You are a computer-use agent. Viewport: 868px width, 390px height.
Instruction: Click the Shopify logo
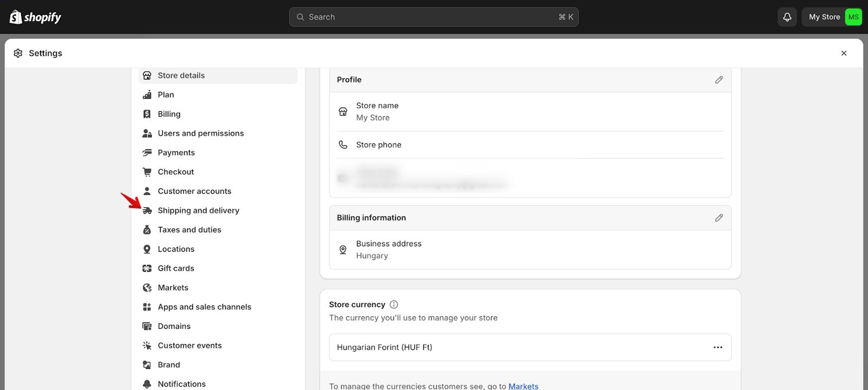tap(35, 17)
